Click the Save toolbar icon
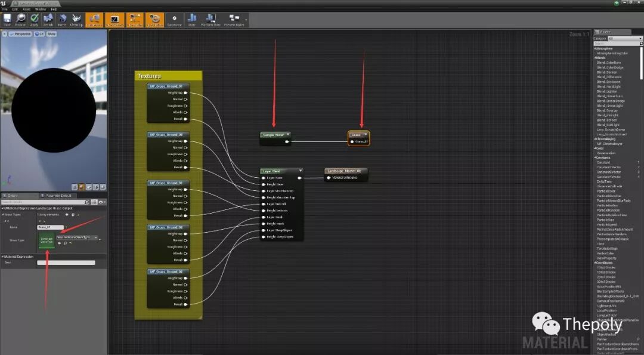Screen dimensions: 644x355 click(x=7, y=20)
